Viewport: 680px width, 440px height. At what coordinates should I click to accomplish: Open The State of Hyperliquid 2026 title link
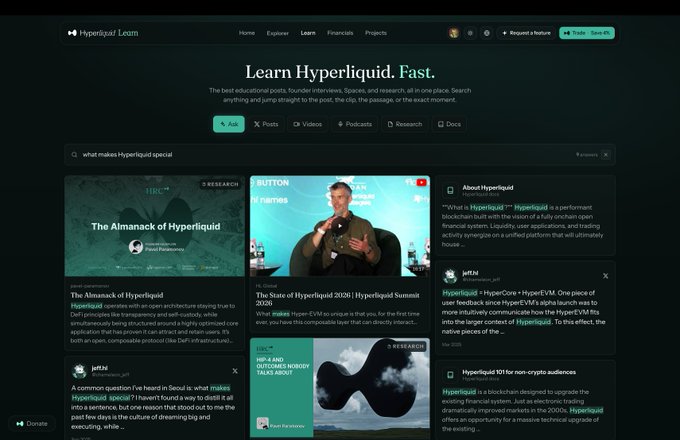coord(337,299)
